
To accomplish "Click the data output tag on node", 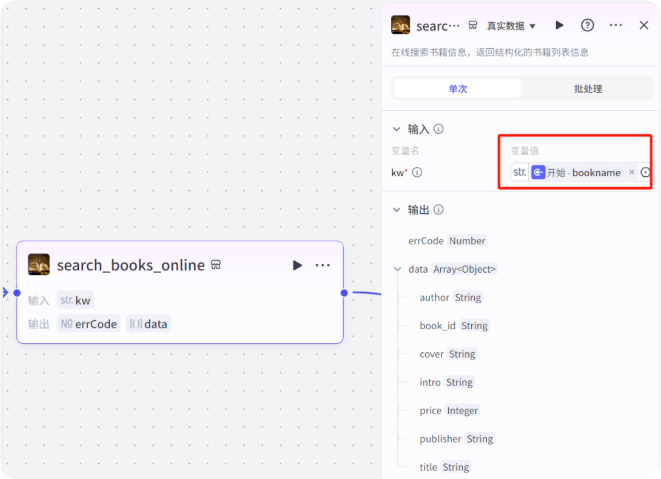I will [x=148, y=324].
